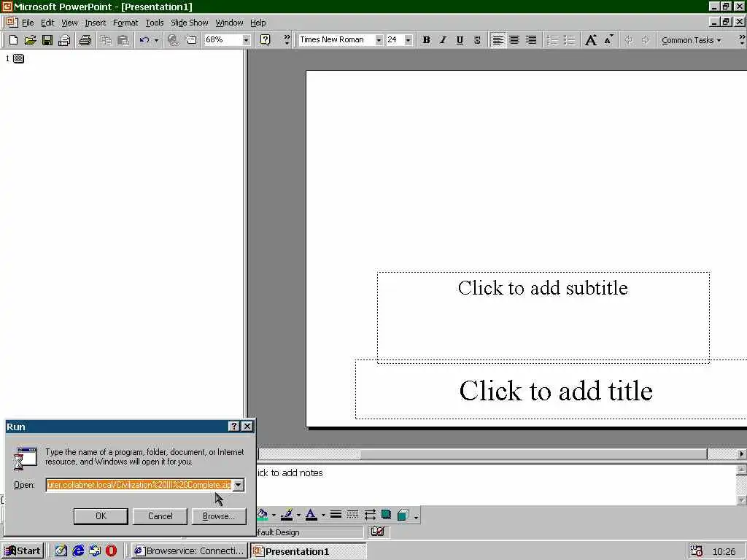The height and width of the screenshot is (560, 747).
Task: Toggle Italic formatting
Action: click(443, 40)
